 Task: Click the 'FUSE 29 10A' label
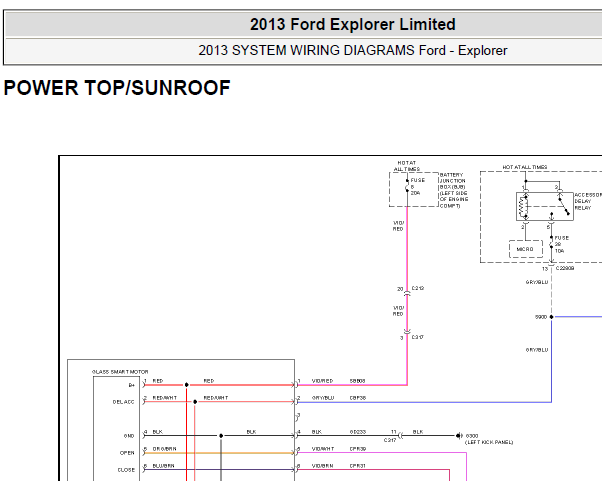pos(561,245)
